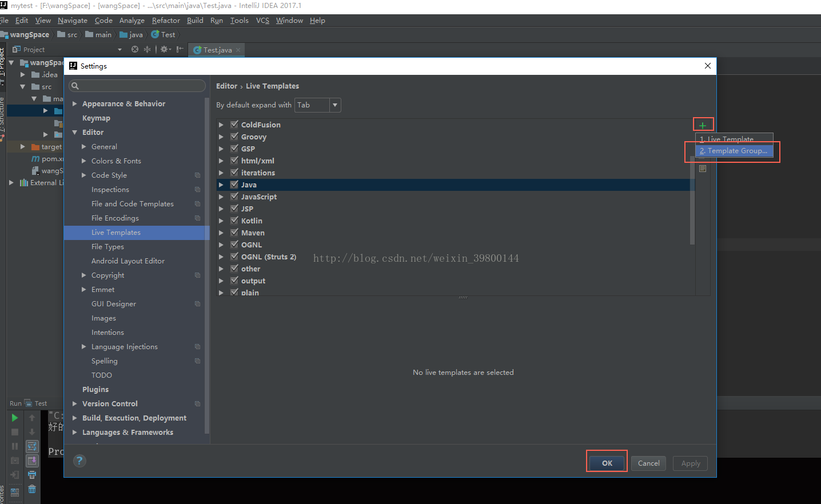Click the Exit icon in Run panel

point(15,475)
